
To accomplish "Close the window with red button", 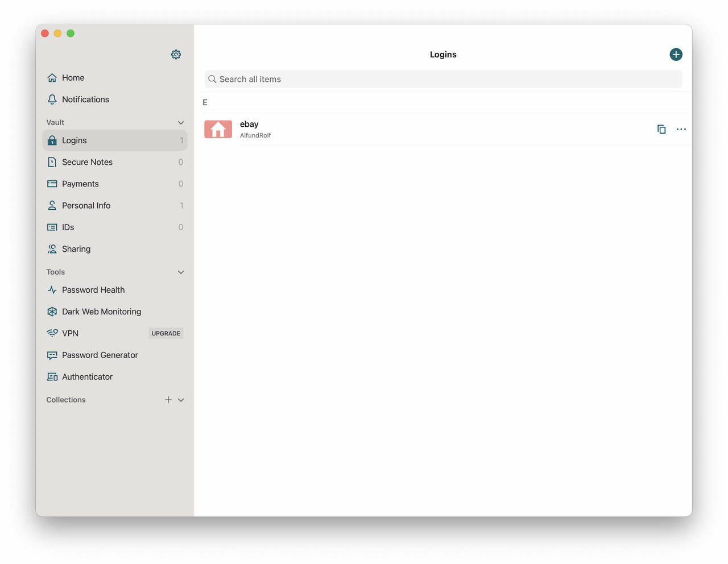I will point(45,34).
